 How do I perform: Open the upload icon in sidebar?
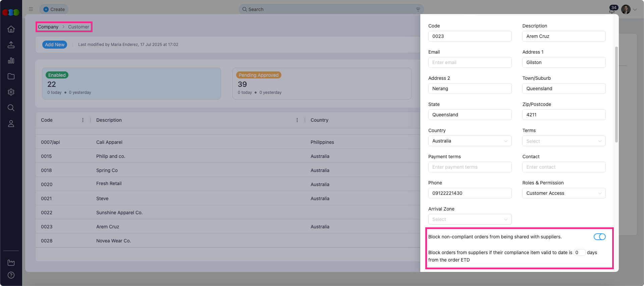point(11,45)
